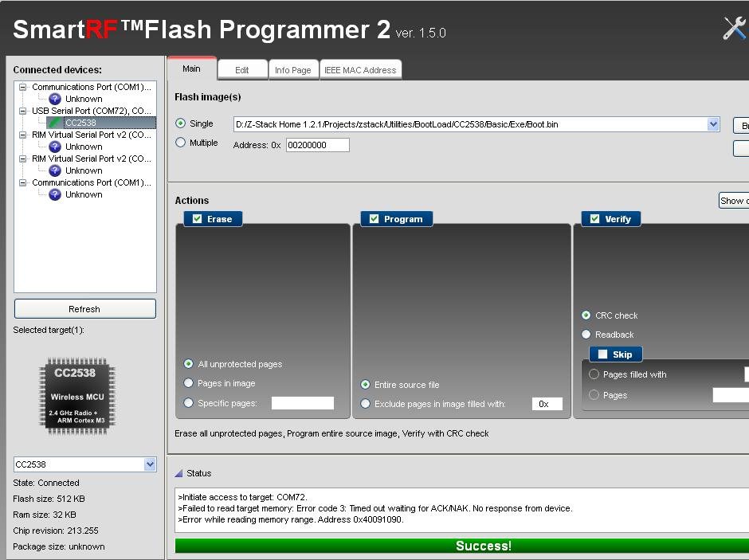The image size is (749, 560).
Task: Click the exclude fill value 0x field
Action: pos(547,404)
